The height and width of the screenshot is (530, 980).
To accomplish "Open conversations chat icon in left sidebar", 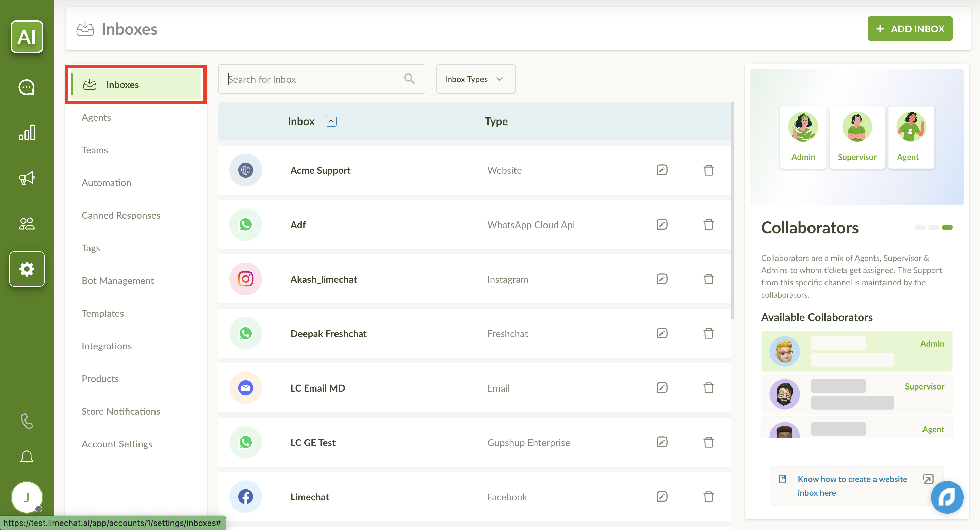I will [27, 87].
